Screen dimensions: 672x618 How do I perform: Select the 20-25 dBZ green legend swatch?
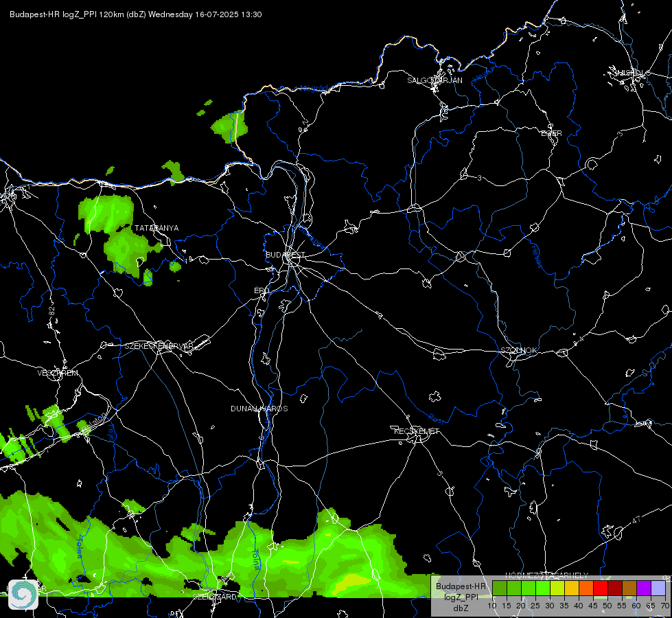[x=529, y=588]
